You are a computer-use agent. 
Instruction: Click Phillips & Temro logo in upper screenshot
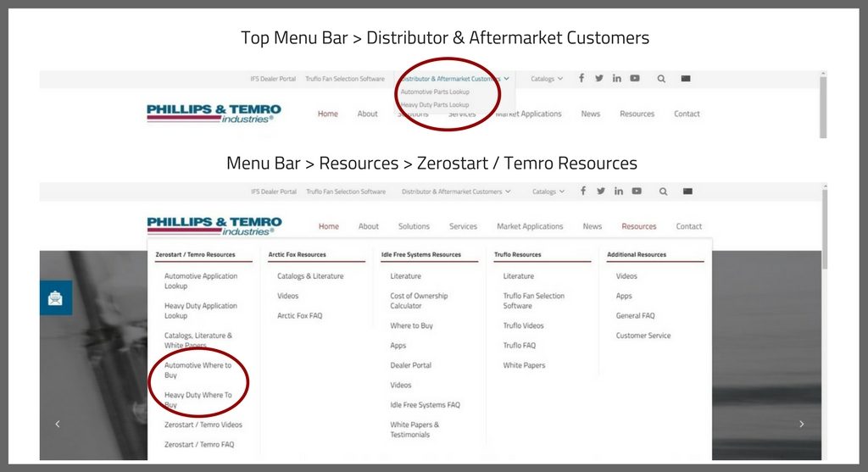point(214,114)
